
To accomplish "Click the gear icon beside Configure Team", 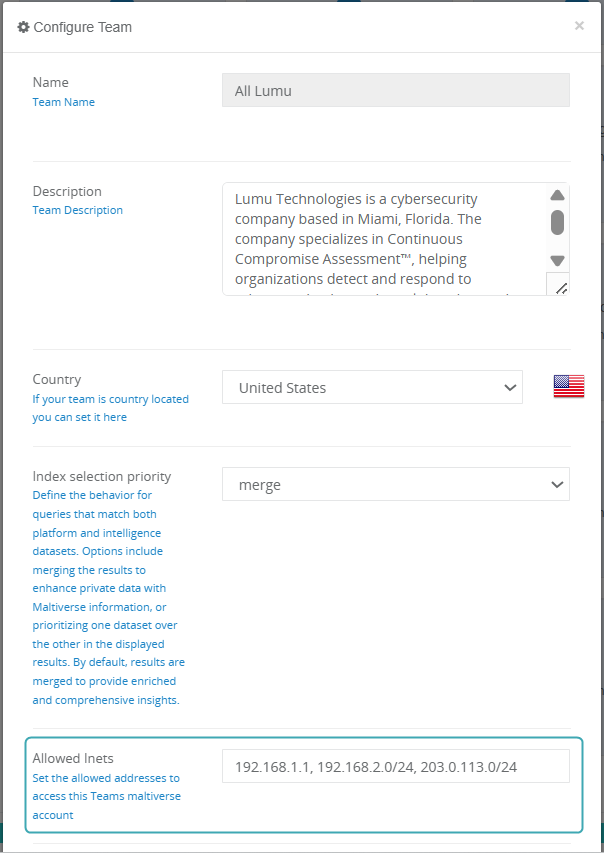I will click(24, 27).
